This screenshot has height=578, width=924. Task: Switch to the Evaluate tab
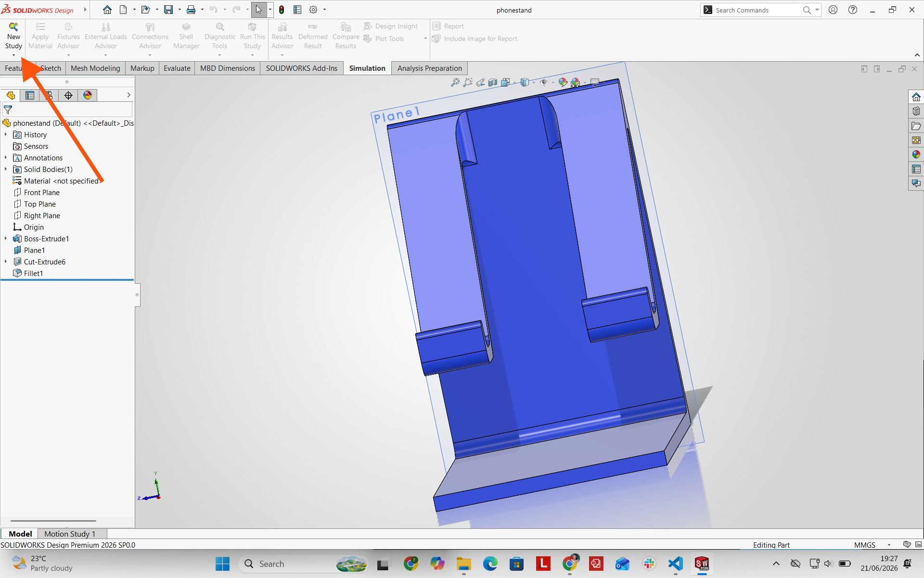pos(177,68)
